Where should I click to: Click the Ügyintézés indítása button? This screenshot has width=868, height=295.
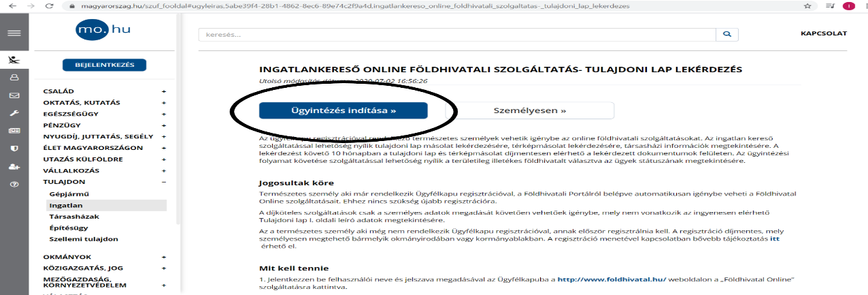tap(343, 110)
